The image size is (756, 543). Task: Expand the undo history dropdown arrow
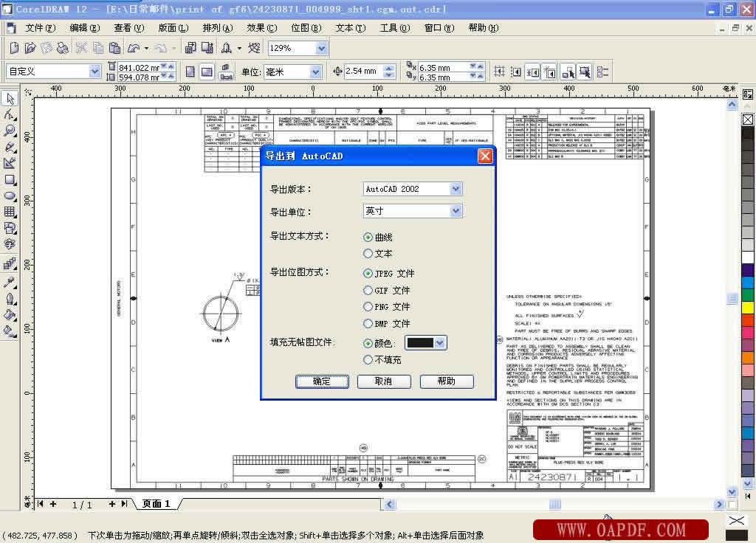[x=146, y=48]
